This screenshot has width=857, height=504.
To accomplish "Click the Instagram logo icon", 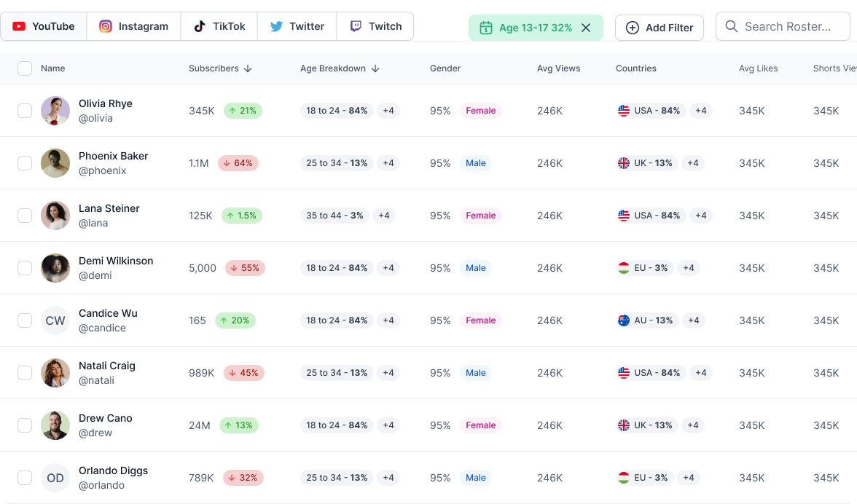I will (x=106, y=26).
